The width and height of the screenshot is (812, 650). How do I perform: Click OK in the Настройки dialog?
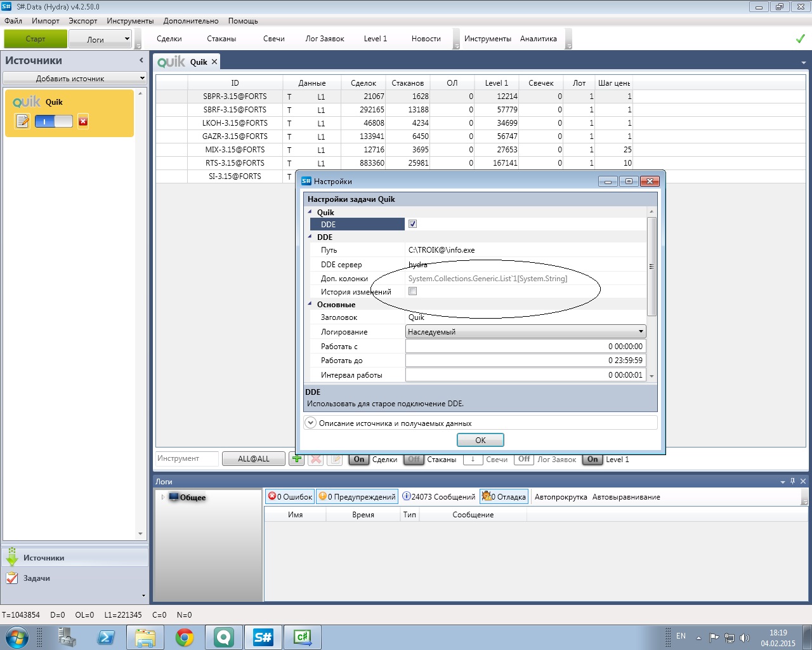tap(480, 440)
